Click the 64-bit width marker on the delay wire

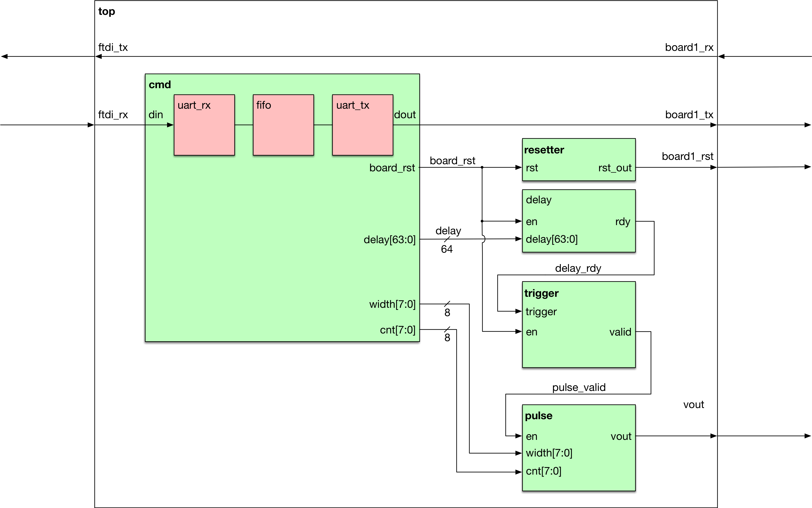(447, 249)
